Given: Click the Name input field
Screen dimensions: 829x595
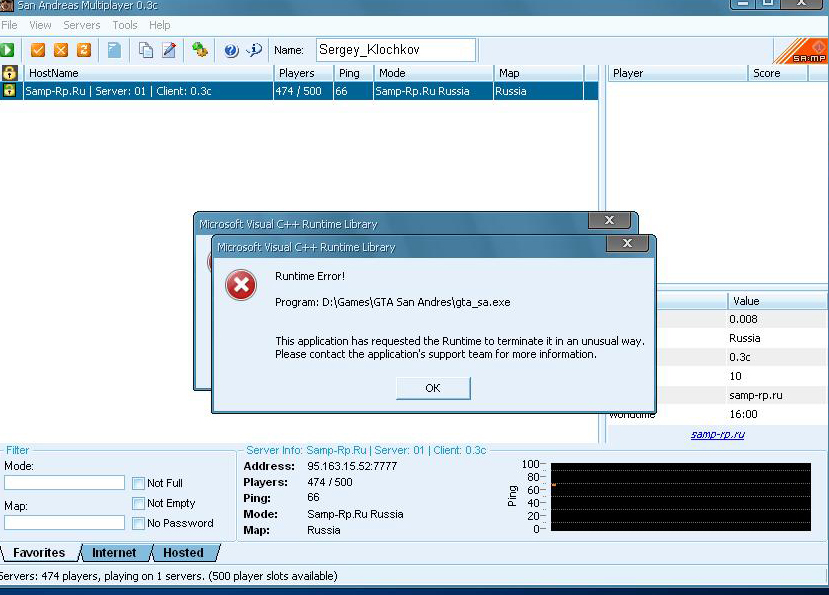Looking at the screenshot, I should tap(396, 50).
